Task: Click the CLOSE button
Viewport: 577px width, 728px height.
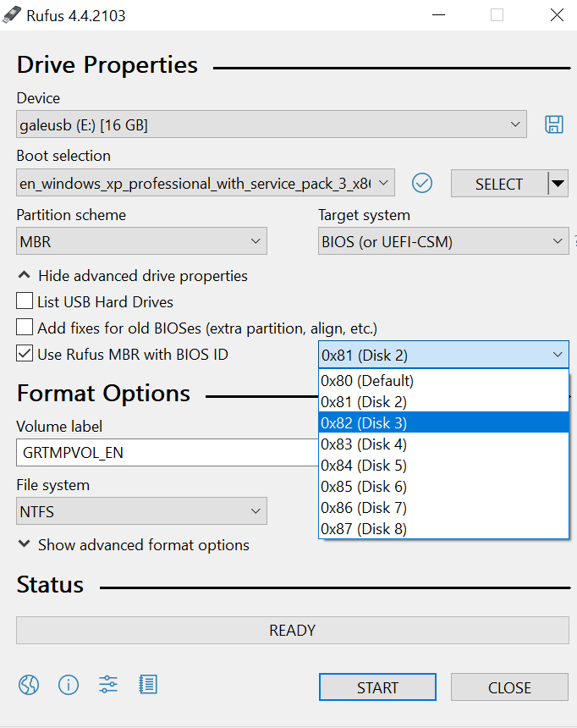Action: pos(509,687)
